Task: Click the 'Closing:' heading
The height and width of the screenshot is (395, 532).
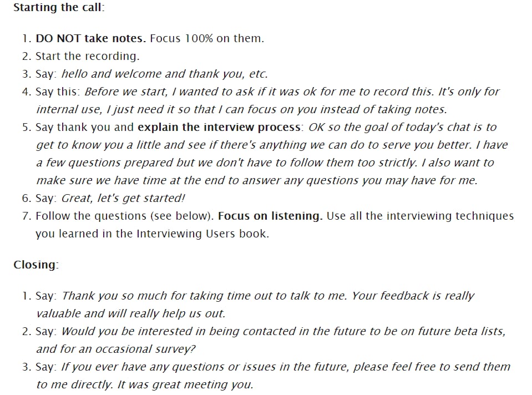Action: click(36, 265)
